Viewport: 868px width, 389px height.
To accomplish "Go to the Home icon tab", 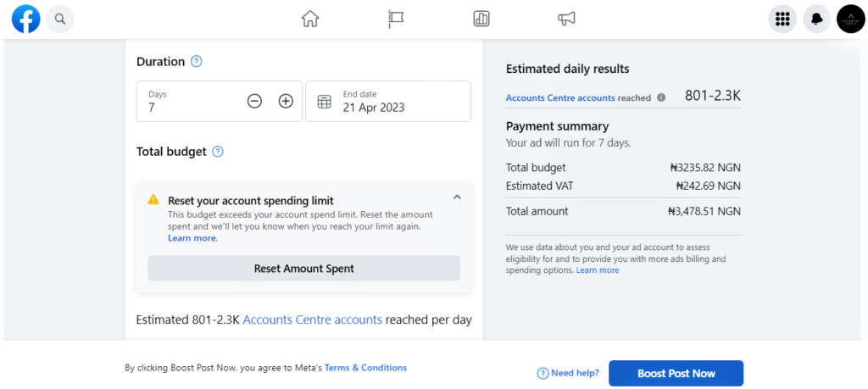I will [x=310, y=19].
